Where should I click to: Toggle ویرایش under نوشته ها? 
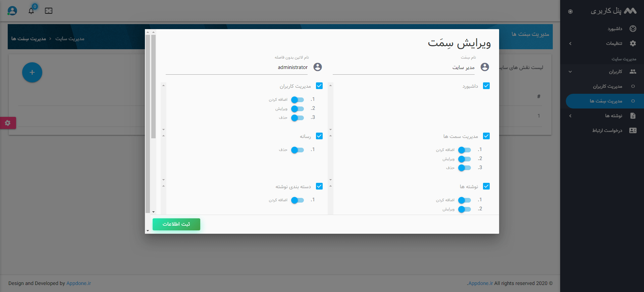465,209
